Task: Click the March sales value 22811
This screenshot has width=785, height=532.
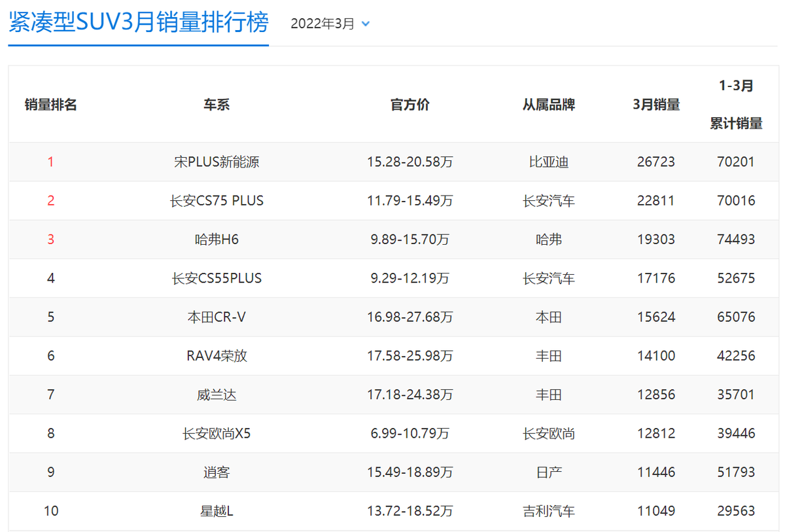Action: [x=656, y=200]
